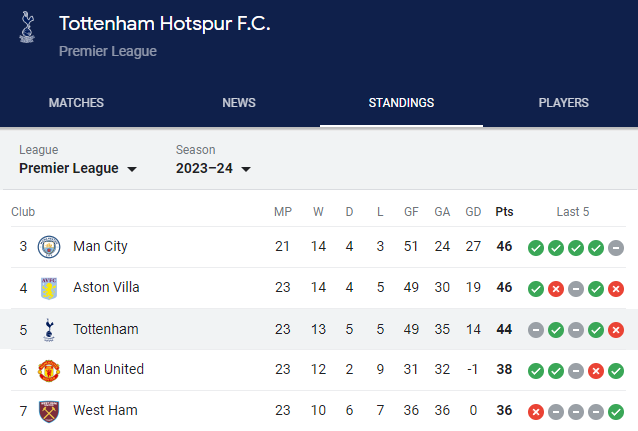Open the Man City team link

pos(100,247)
